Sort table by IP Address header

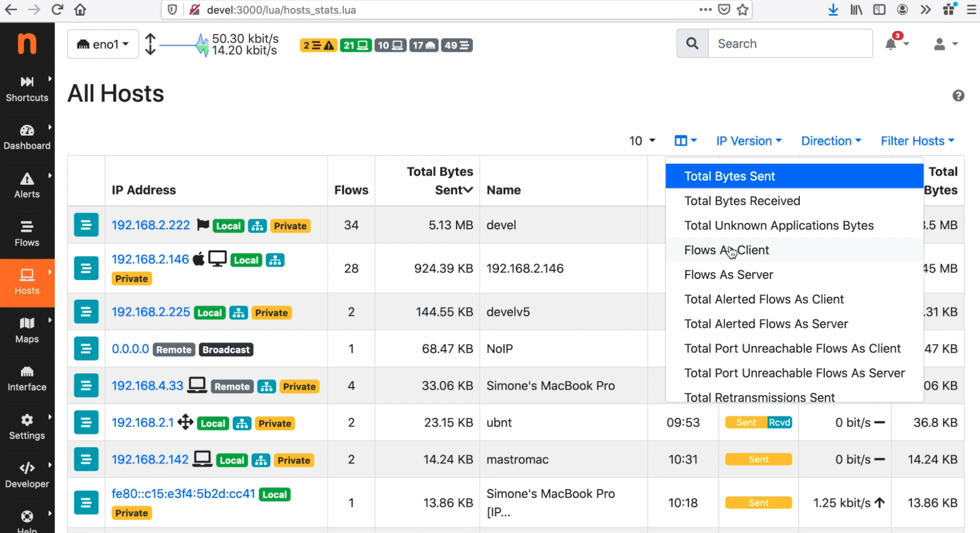point(144,190)
